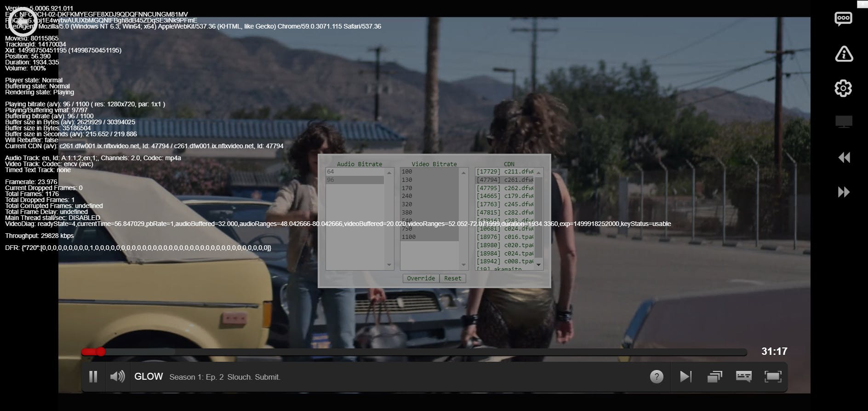The width and height of the screenshot is (868, 411).
Task: Click the Throughput: 29828 kbps line
Action: pyautogui.click(x=40, y=236)
